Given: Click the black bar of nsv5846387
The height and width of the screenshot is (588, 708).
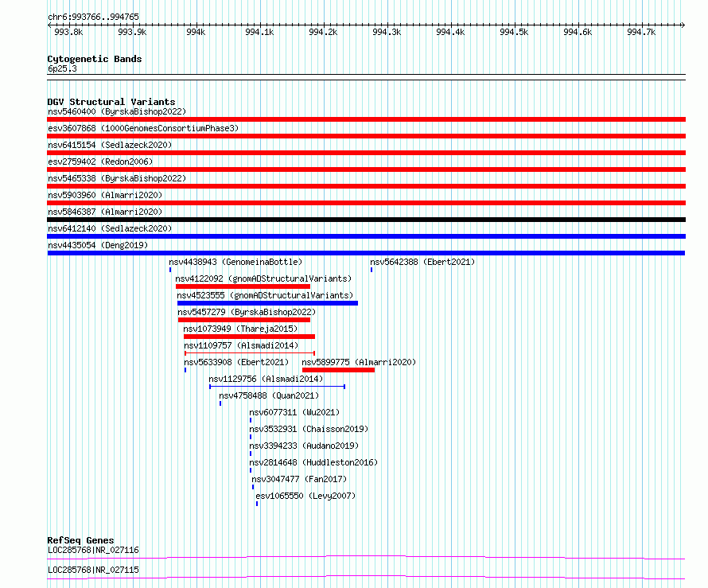Looking at the screenshot, I should pos(366,220).
